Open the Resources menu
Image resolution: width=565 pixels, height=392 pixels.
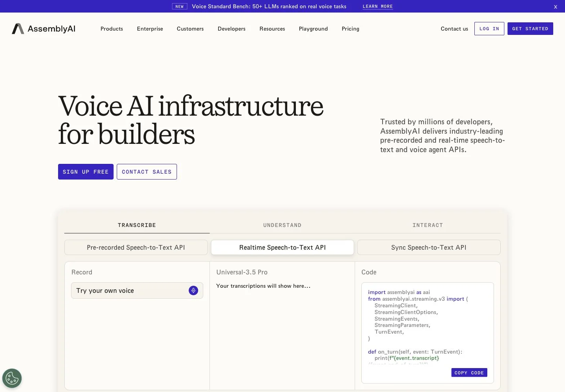(272, 29)
